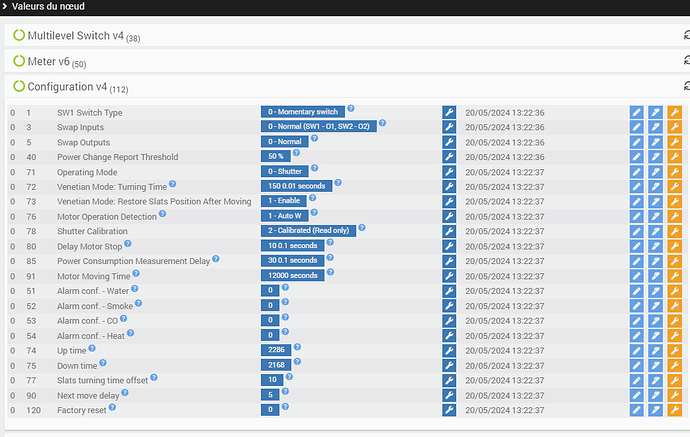
Task: Click the pencil icon in the Swap Inputs row
Action: [636, 127]
